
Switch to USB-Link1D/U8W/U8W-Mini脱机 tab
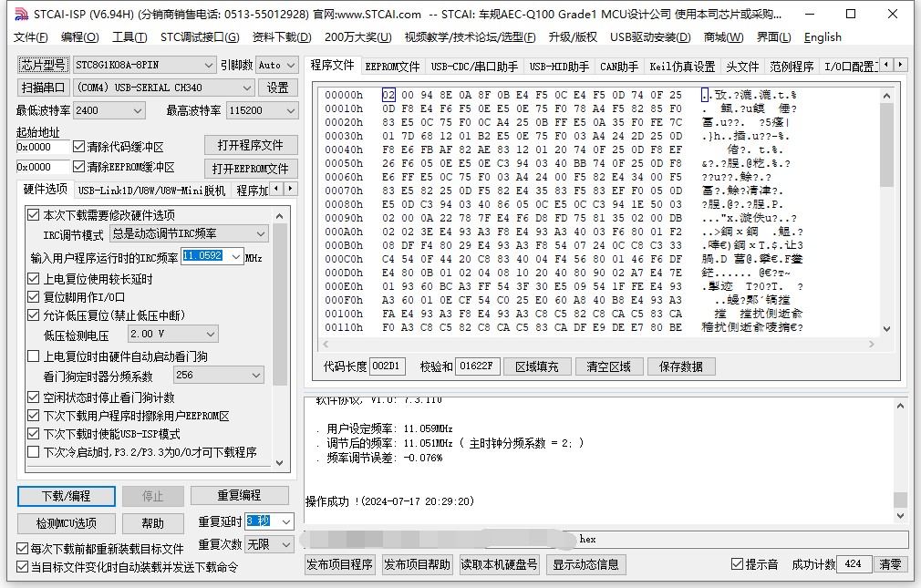point(151,191)
